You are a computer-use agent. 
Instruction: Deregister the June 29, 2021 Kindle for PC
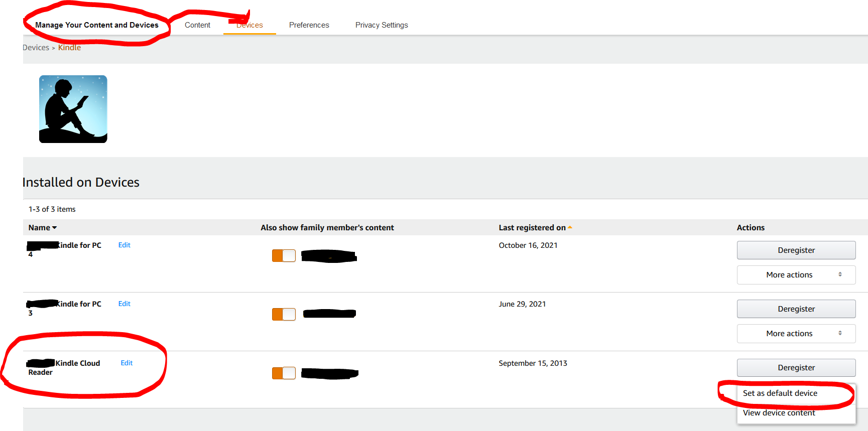pos(796,309)
